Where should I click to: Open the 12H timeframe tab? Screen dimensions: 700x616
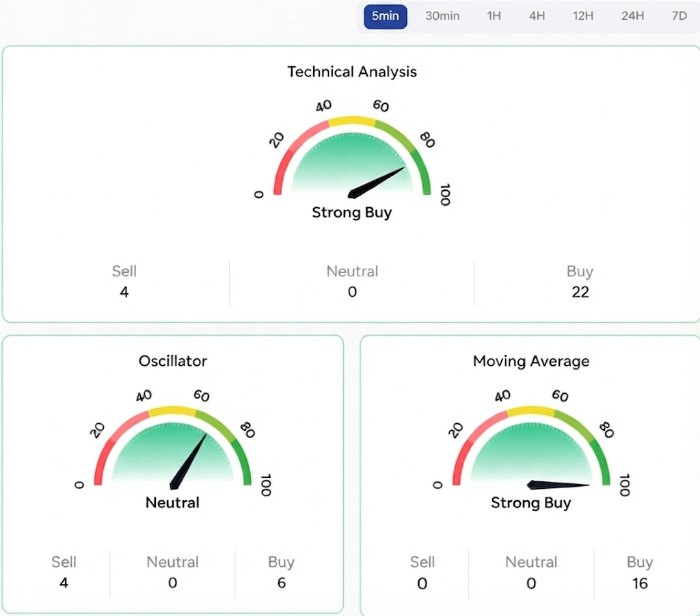point(583,16)
